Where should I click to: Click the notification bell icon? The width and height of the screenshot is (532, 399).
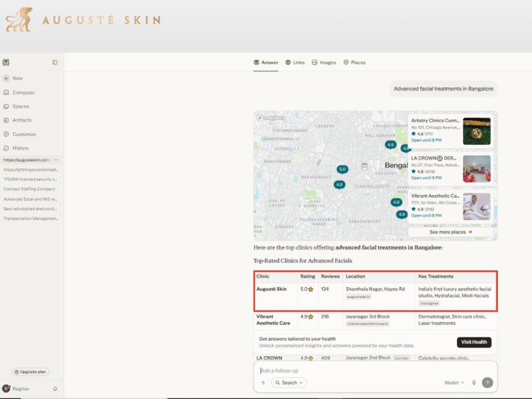coord(55,388)
